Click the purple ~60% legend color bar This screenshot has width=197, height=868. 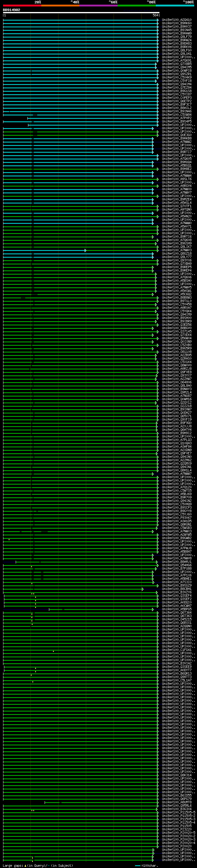(99, 6)
